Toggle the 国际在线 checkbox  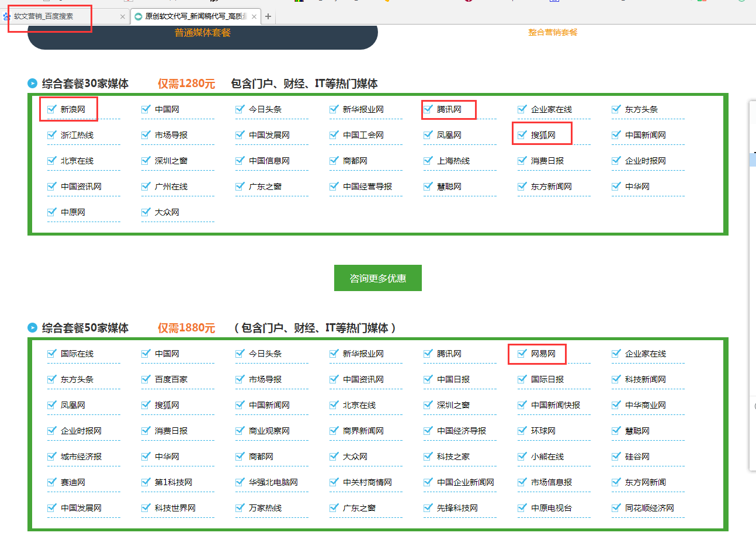[52, 353]
